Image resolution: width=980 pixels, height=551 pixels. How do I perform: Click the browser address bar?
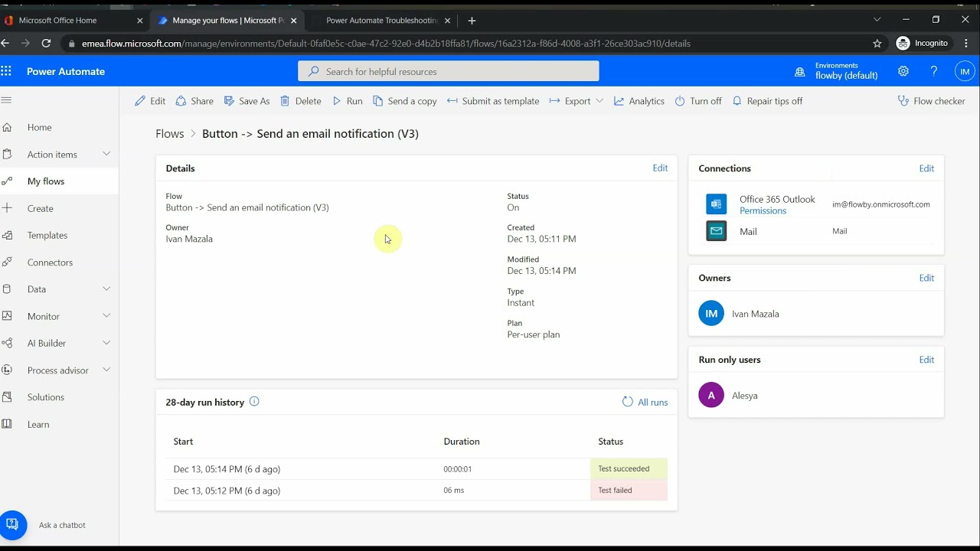pos(467,44)
